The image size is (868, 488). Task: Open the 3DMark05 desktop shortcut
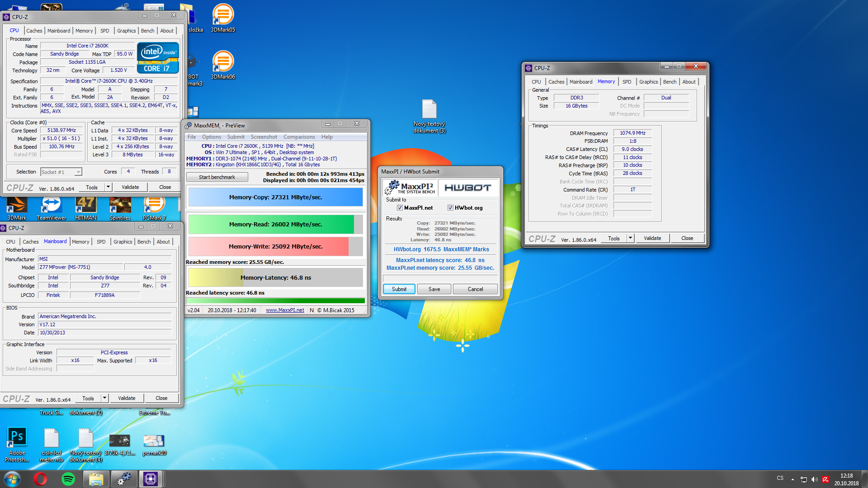223,18
